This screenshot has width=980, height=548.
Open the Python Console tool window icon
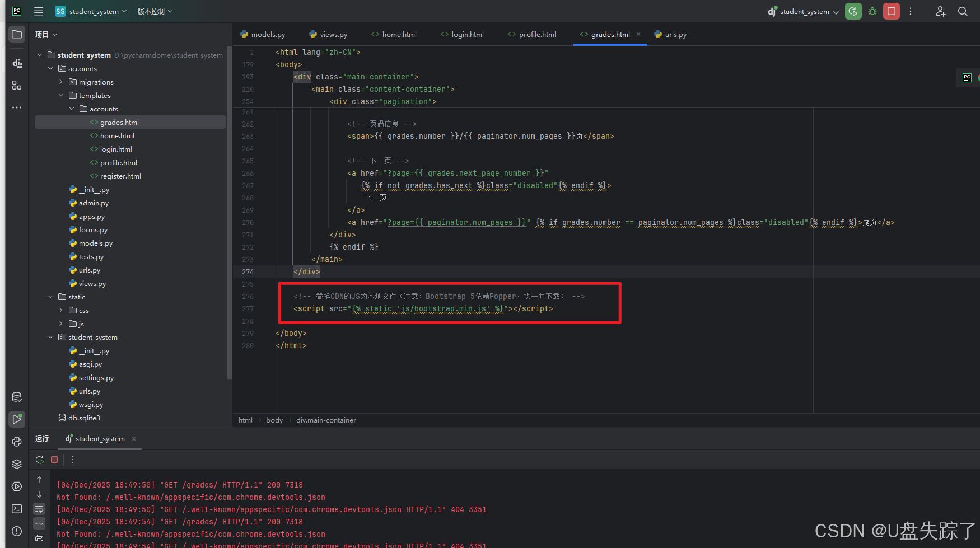(x=17, y=442)
